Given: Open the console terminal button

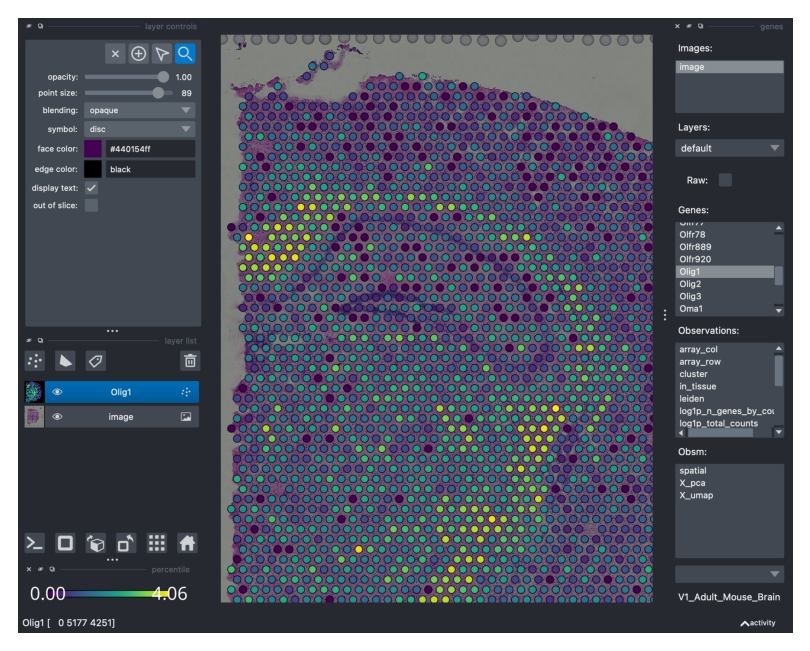Looking at the screenshot, I should click(x=35, y=543).
